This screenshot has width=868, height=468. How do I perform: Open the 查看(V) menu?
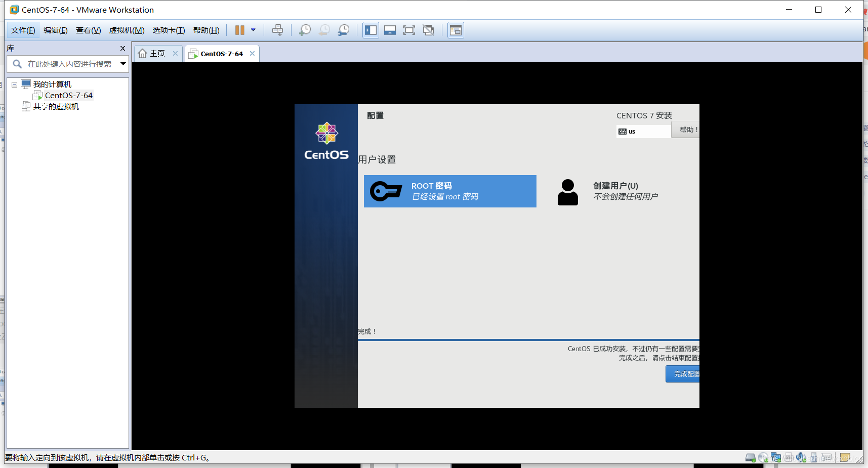point(89,30)
